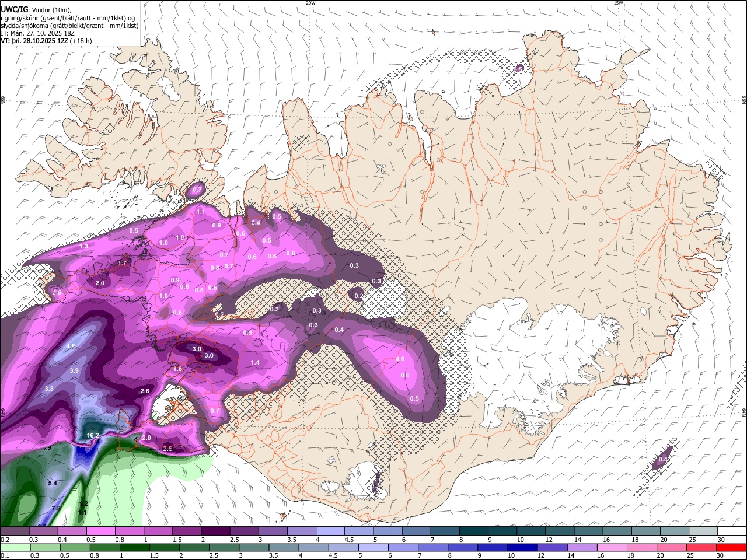Click the '1.3' snowfall value
Screen dimensions: 747x560
(x=83, y=247)
